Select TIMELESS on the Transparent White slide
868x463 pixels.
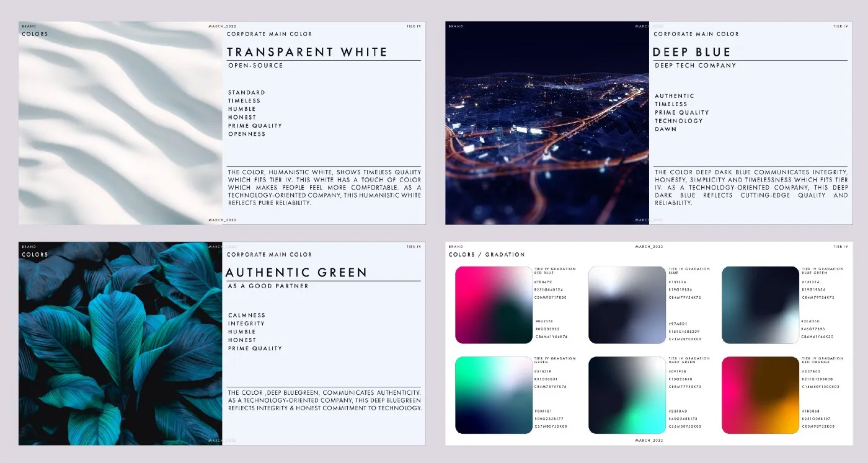244,100
